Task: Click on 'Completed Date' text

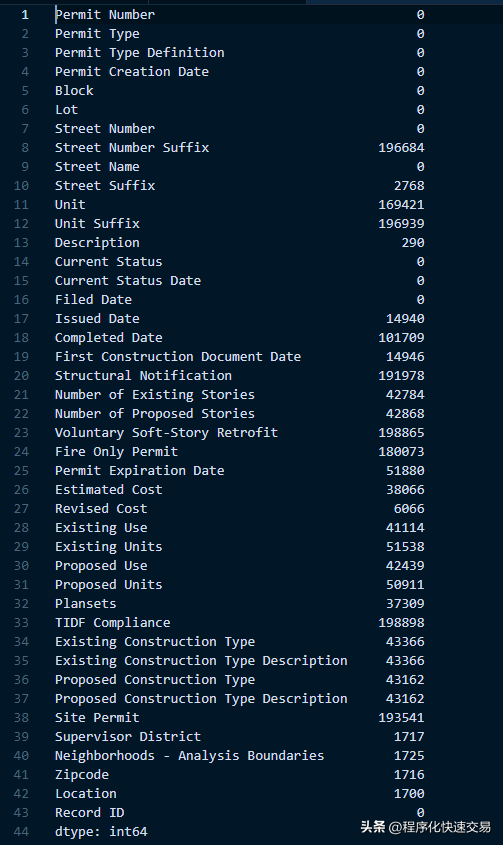Action: pyautogui.click(x=108, y=337)
